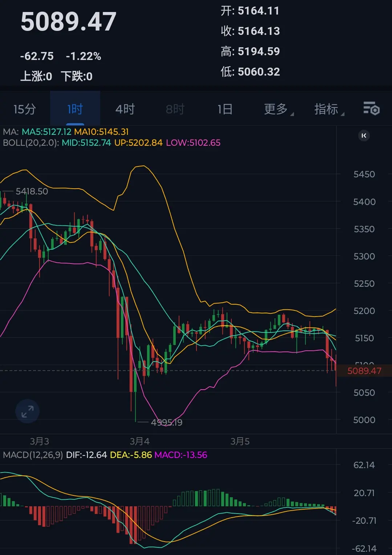Switch to the 1日 timeframe
Screen dimensions: 392x555
click(225, 109)
